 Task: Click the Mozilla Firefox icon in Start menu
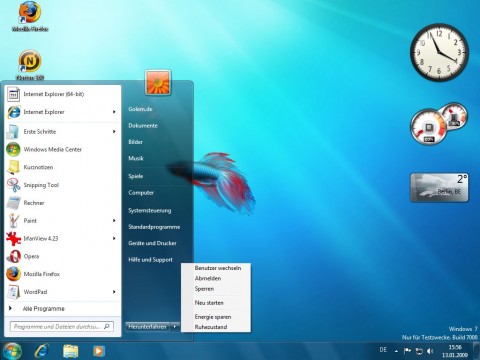coord(14,274)
